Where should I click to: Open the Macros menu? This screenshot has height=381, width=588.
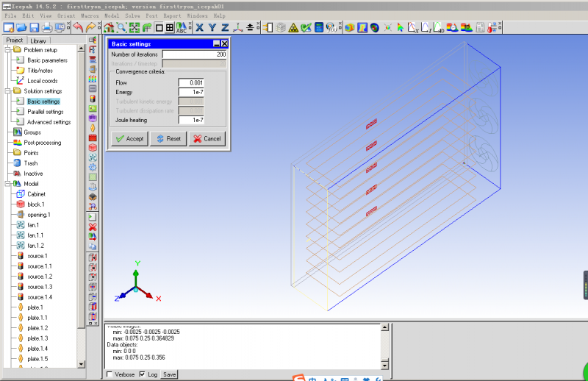(x=90, y=15)
